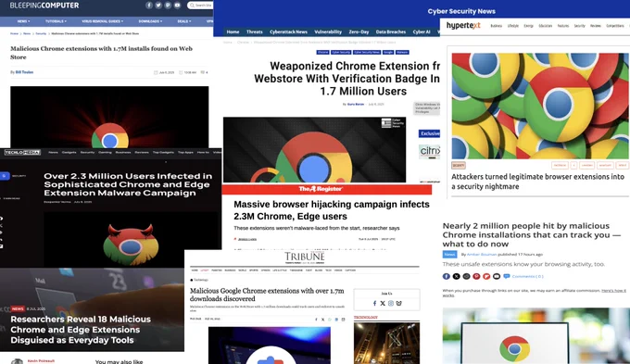The width and height of the screenshot is (630, 364).
Task: Click the red NEWS badge dated 8 JUL 2025
Action: tap(18, 309)
